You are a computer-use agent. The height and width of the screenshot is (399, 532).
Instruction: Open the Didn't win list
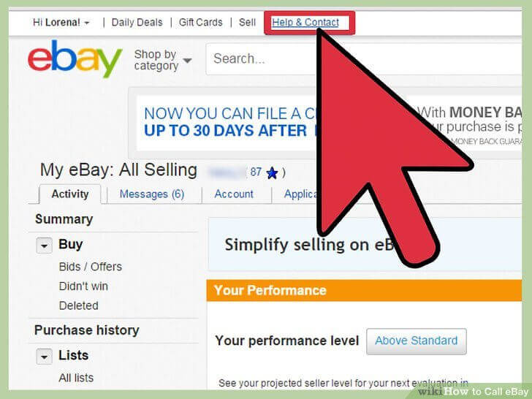(x=83, y=286)
